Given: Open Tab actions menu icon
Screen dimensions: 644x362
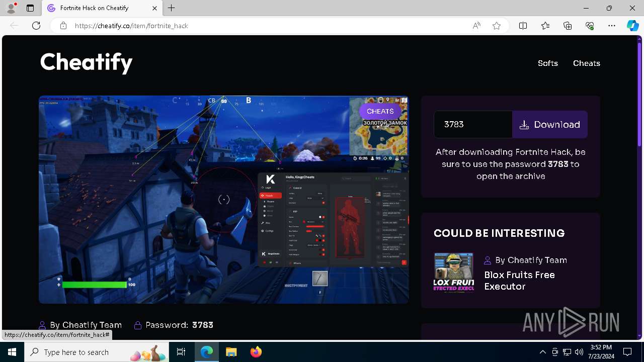Looking at the screenshot, I should click(x=30, y=8).
